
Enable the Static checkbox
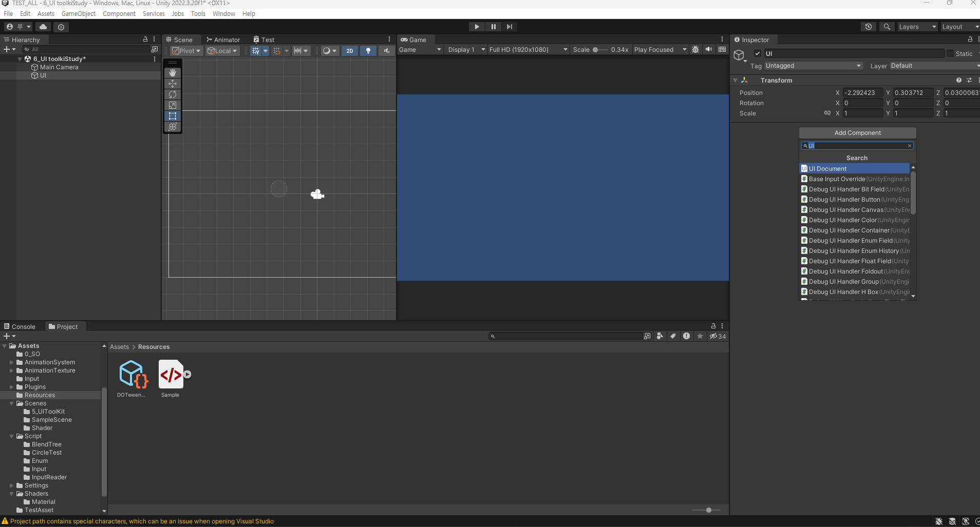coord(950,53)
